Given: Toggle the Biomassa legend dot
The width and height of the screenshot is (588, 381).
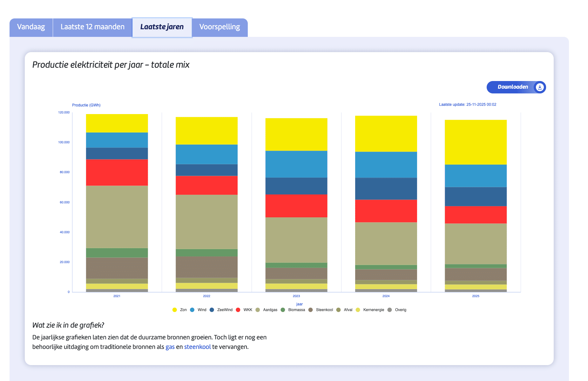Looking at the screenshot, I should [283, 310].
